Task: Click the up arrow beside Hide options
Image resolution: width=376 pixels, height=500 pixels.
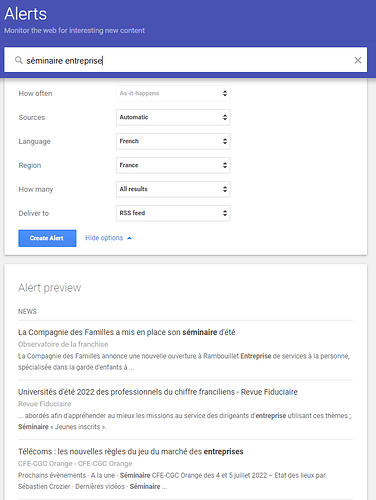Action: 130,238
